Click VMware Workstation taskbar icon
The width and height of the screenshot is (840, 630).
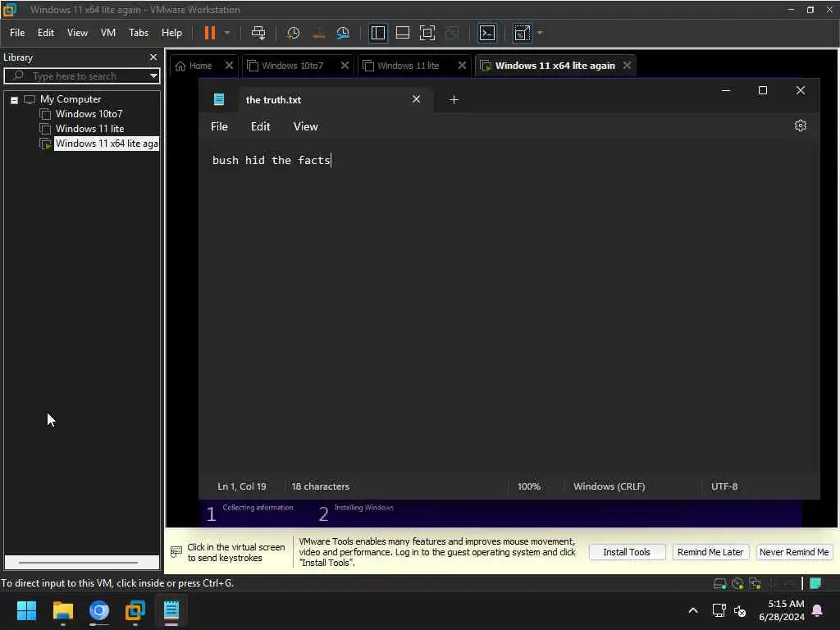tap(135, 610)
